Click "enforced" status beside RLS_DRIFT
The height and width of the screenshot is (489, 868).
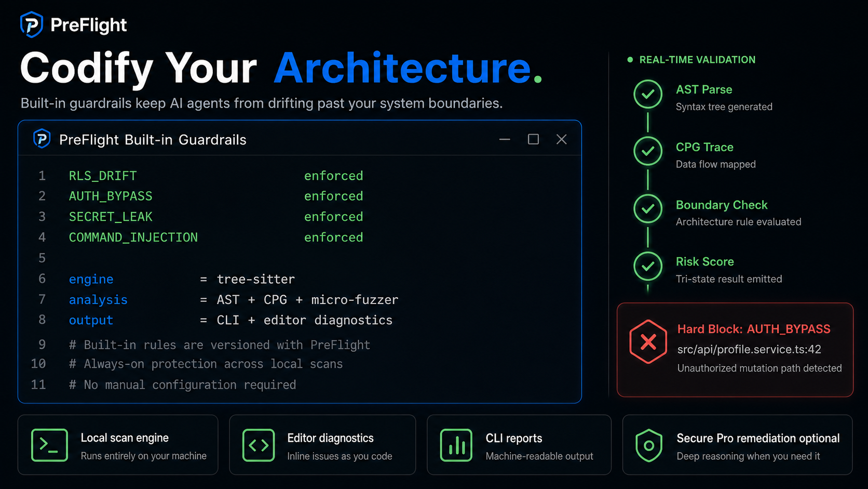[x=333, y=176]
